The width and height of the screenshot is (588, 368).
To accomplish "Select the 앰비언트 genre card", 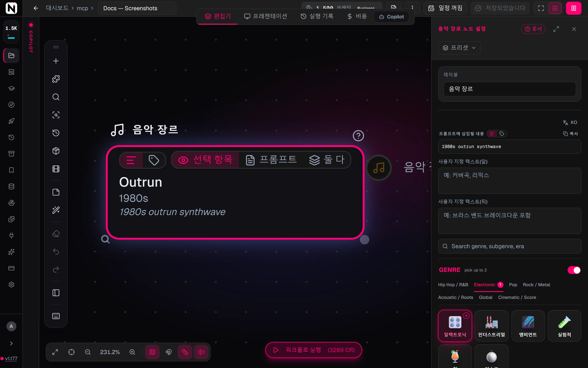I will click(x=528, y=326).
